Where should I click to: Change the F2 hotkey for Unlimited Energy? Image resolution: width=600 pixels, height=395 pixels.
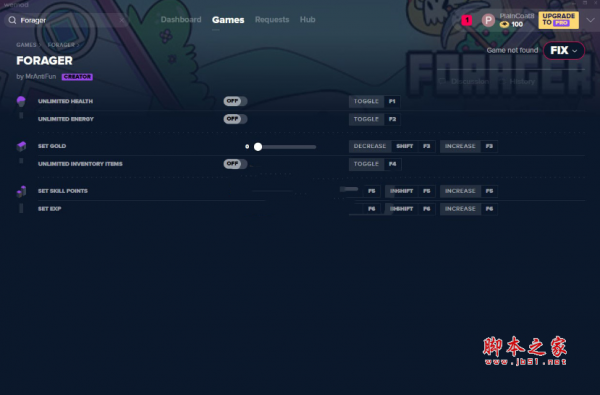tap(392, 119)
